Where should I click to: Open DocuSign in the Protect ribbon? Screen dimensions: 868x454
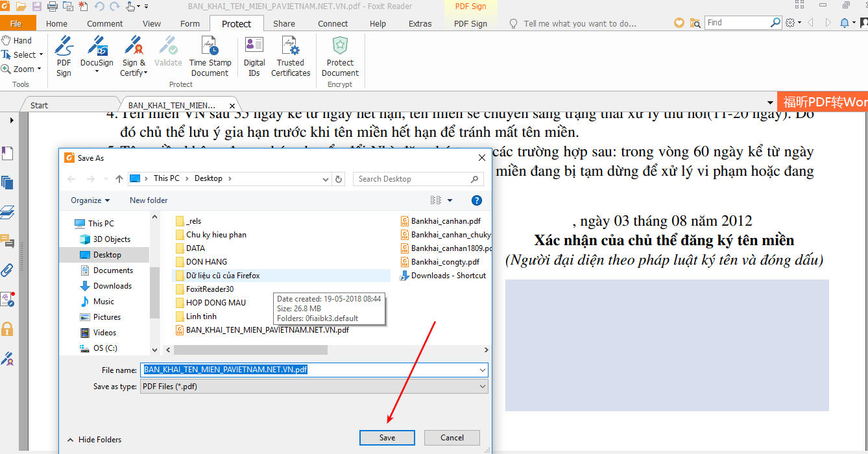[x=97, y=56]
